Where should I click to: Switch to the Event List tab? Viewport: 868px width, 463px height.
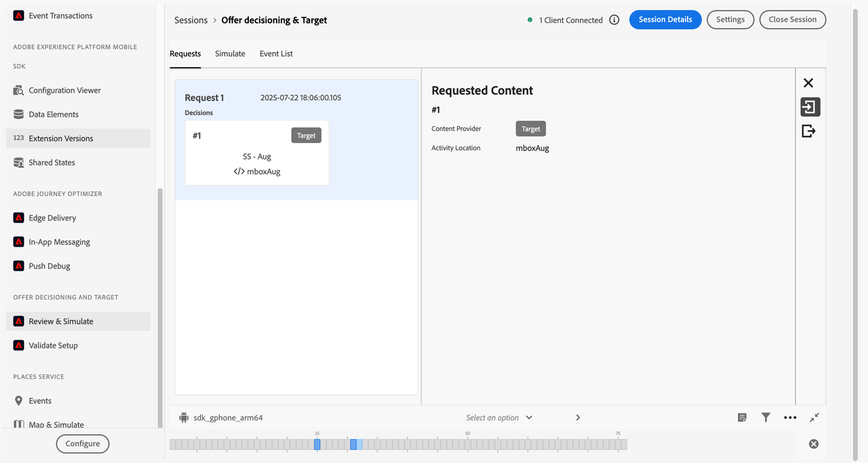click(x=275, y=53)
